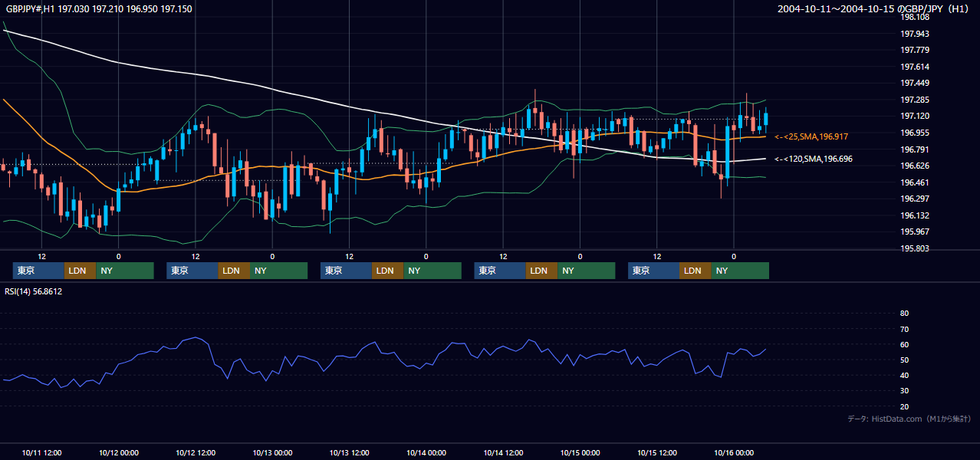Click RSI level 30 on the scale
This screenshot has height=460, width=980.
pos(904,391)
